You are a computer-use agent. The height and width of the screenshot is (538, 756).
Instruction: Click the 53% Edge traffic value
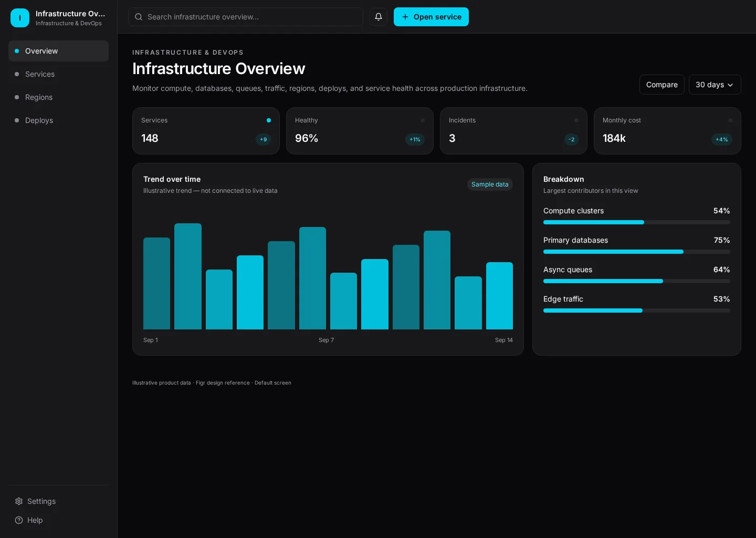pyautogui.click(x=721, y=299)
